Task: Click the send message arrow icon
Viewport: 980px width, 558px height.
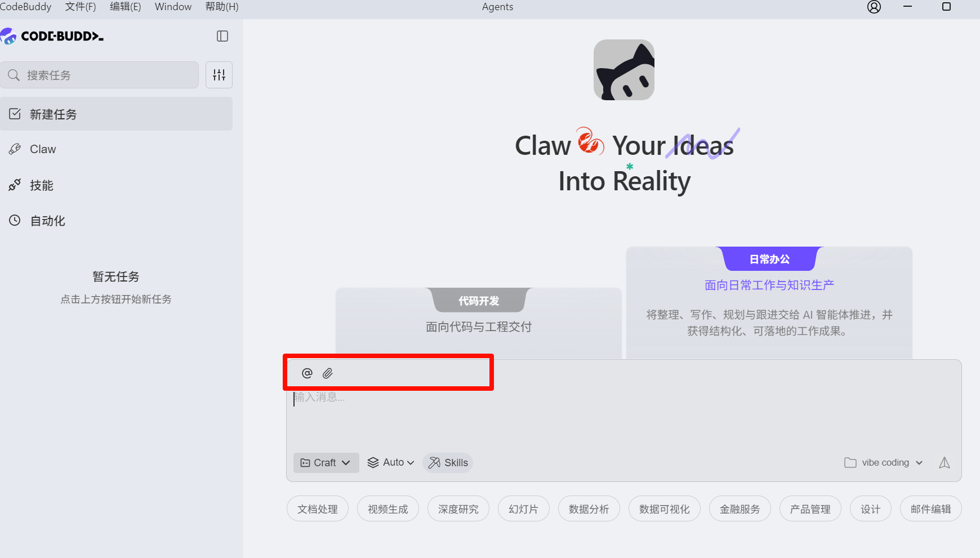Action: [x=945, y=463]
